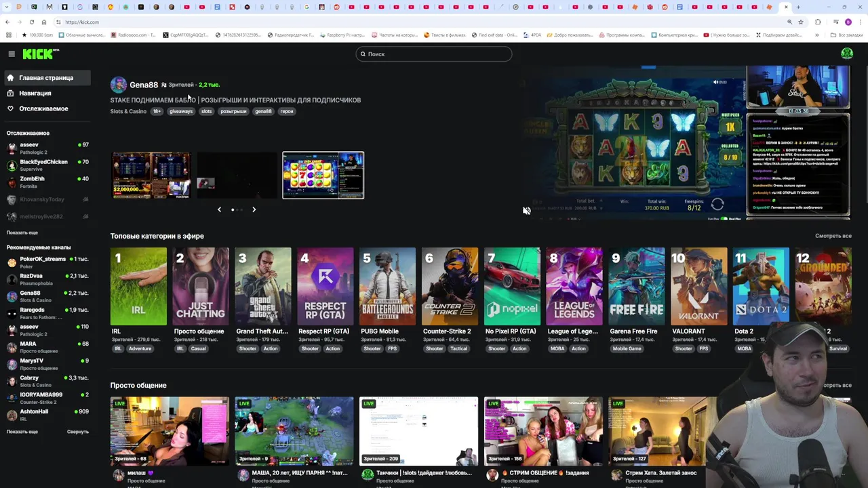Open AshtonHall recommended channel
This screenshot has width=868, height=488.
47,415
